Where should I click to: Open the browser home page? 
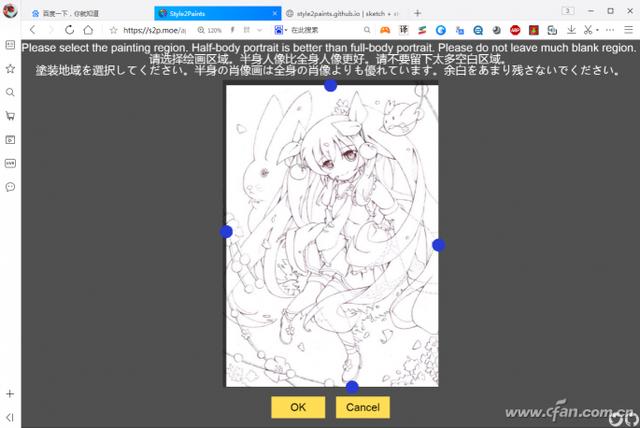point(88,30)
